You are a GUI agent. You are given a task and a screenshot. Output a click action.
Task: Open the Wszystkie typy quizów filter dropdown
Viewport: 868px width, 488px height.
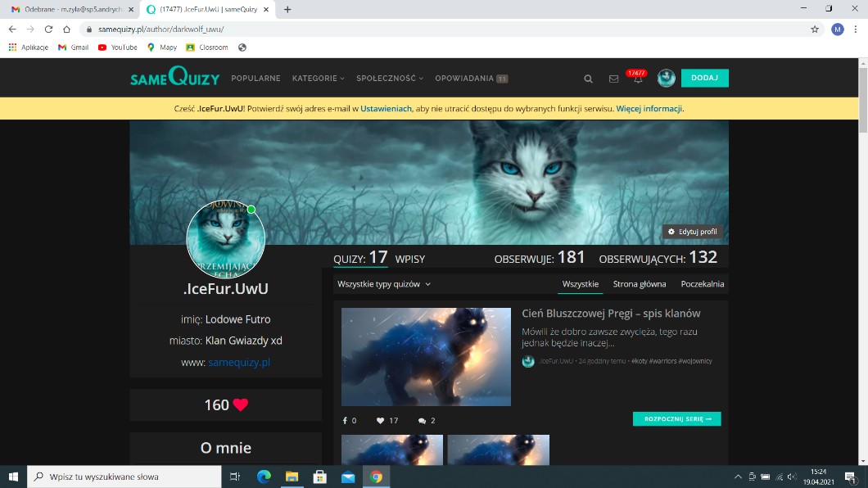[383, 284]
